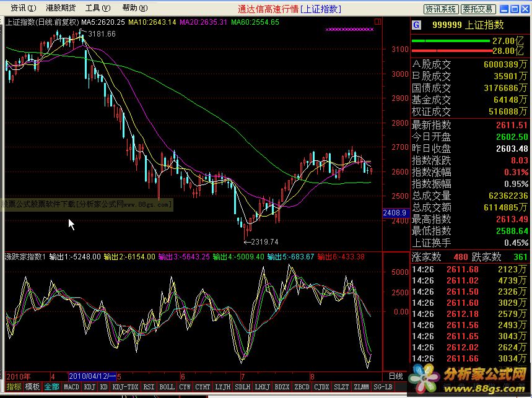
Task: Switch to KDJ-TDX indicator
Action: coord(125,386)
